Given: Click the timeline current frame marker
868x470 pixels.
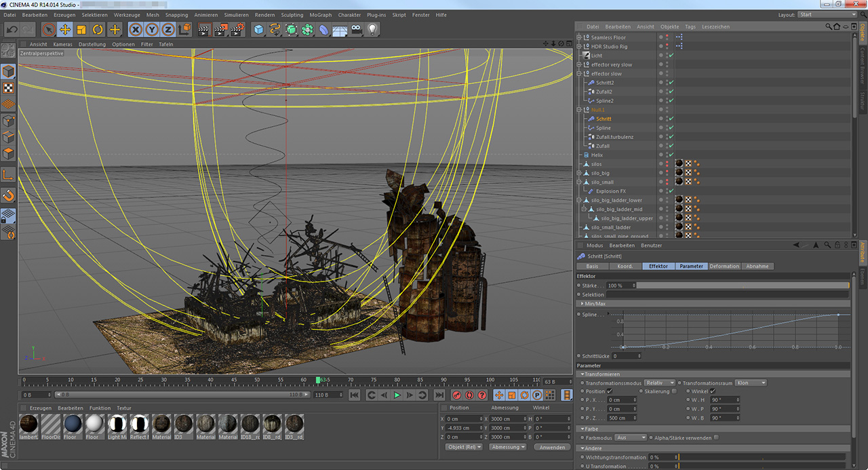Looking at the screenshot, I should [x=318, y=380].
